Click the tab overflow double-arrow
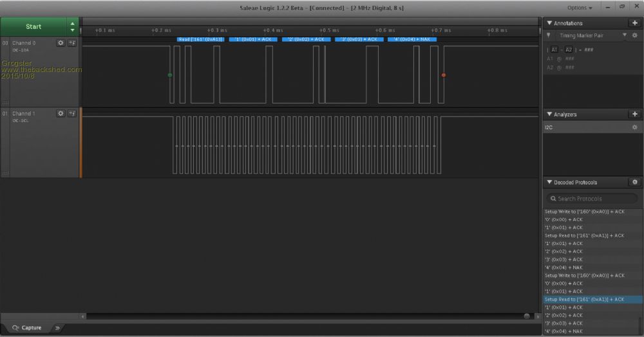Screen dimensions: 644x337 (57, 328)
